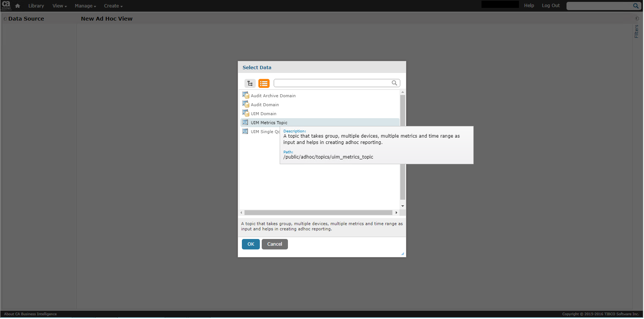The width and height of the screenshot is (644, 319).
Task: Click the vertical scrollbar down arrow
Action: point(403,206)
